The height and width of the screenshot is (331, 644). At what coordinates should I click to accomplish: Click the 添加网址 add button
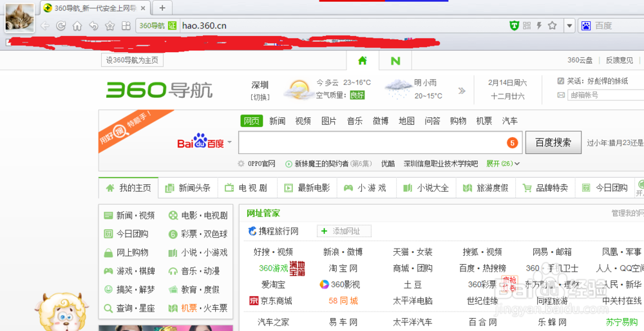[344, 231]
